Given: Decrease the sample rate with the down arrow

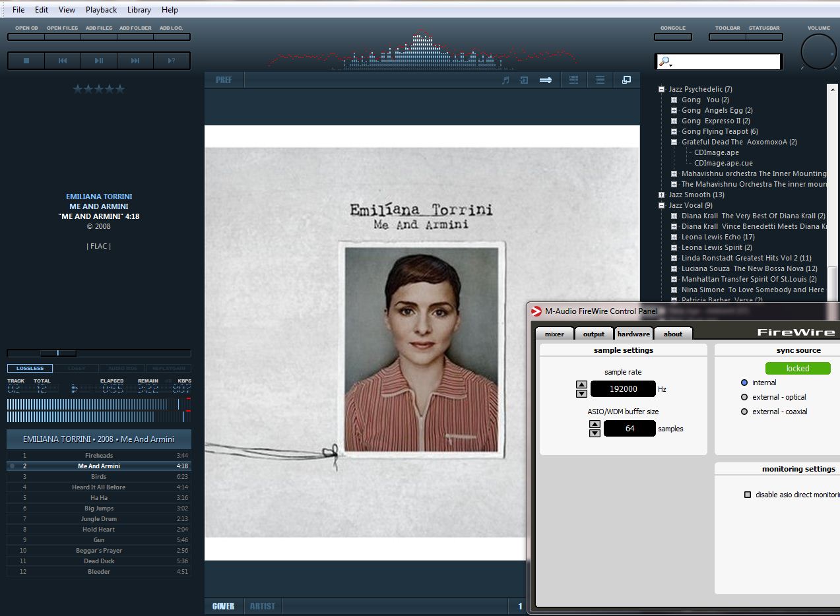Looking at the screenshot, I should (x=581, y=393).
